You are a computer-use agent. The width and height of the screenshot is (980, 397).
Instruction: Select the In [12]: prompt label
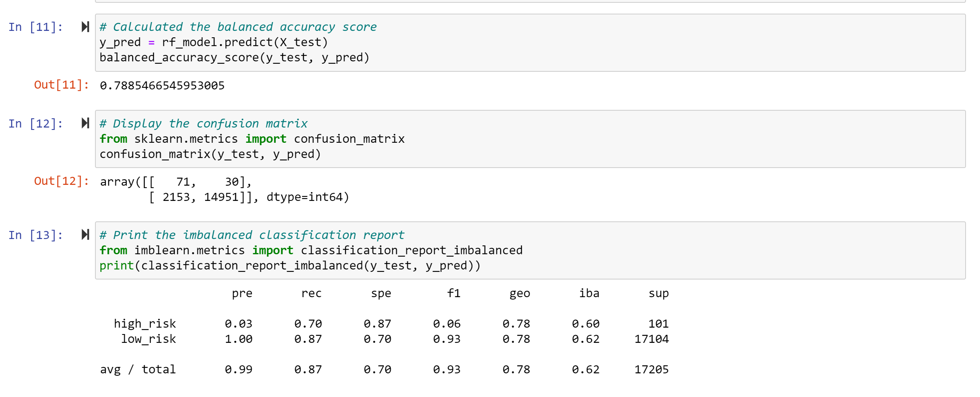click(36, 124)
